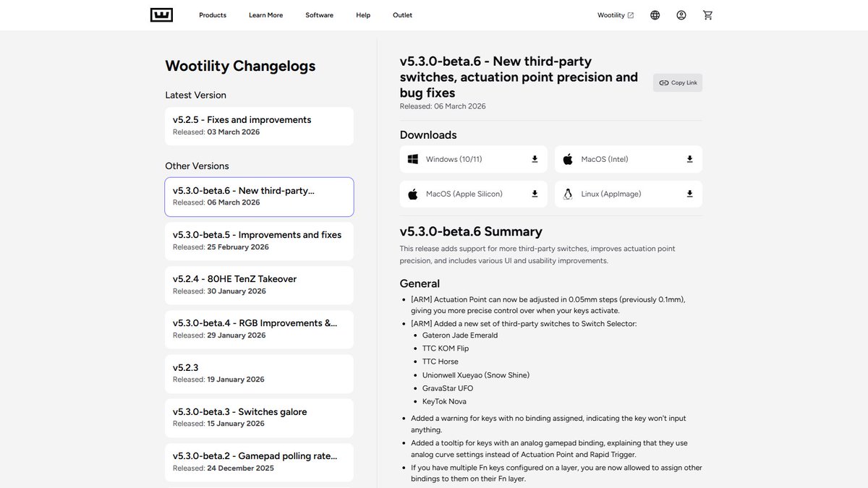Screen dimensions: 868x488
Task: Click the external link icon beside Wootility
Action: (631, 15)
